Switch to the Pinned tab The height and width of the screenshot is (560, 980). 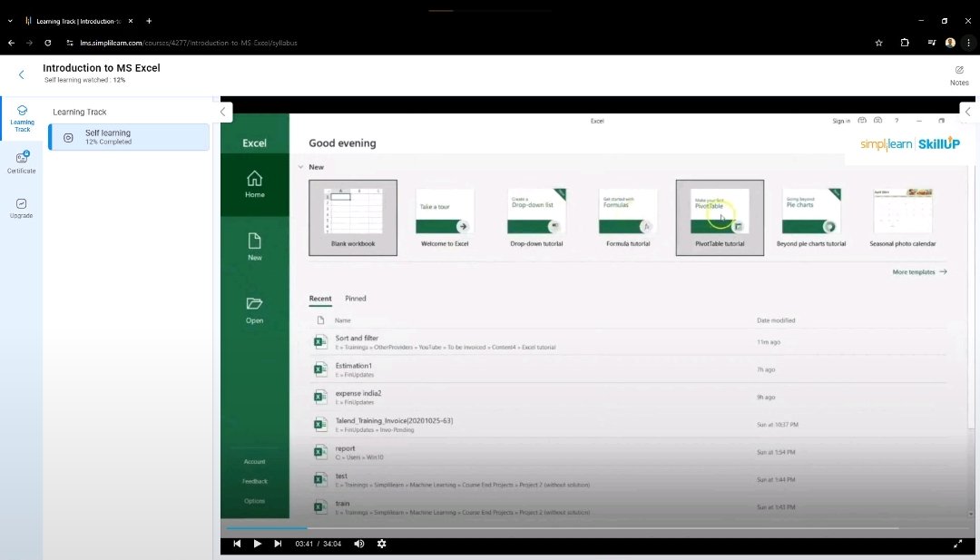[x=355, y=298]
